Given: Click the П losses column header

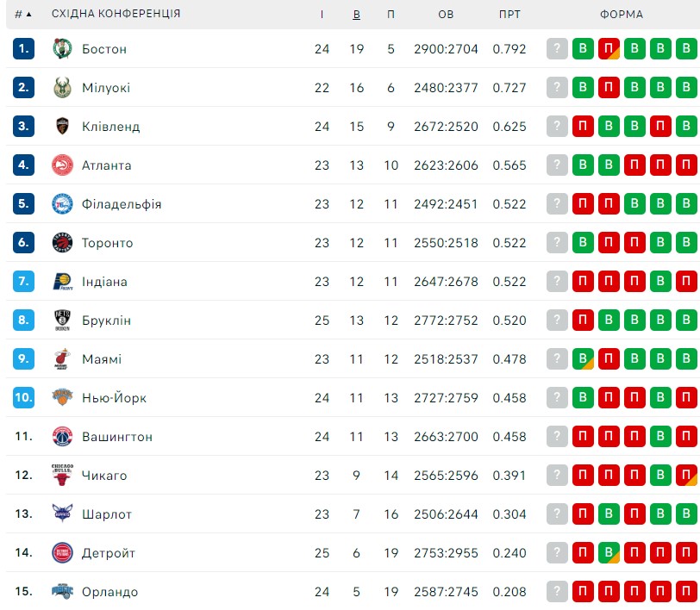Looking at the screenshot, I should click(391, 15).
